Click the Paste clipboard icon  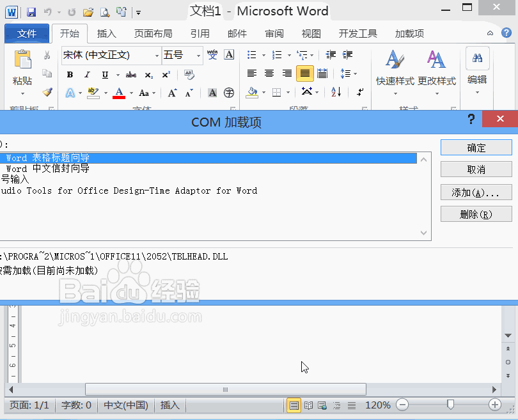[x=22, y=59]
